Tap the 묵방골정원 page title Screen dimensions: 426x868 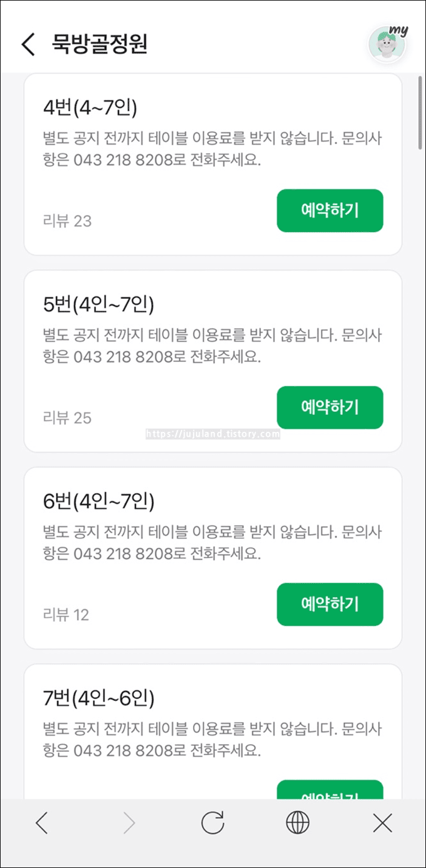pyautogui.click(x=100, y=44)
